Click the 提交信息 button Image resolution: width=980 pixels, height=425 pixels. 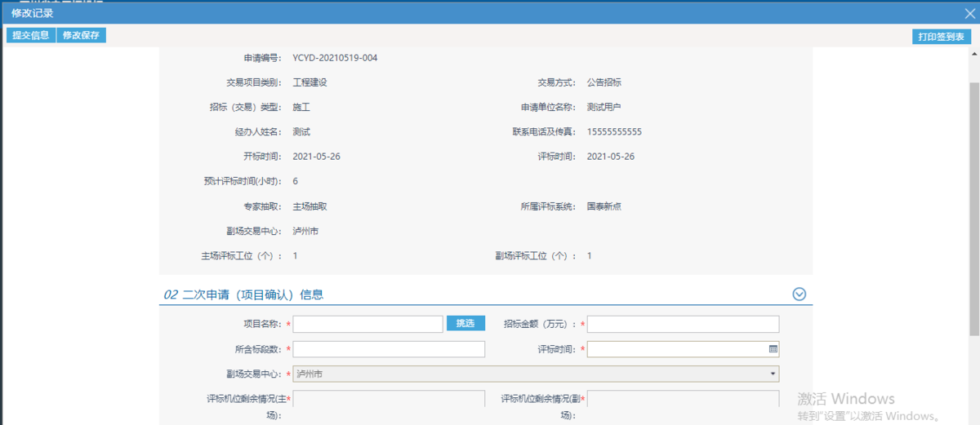tap(30, 35)
